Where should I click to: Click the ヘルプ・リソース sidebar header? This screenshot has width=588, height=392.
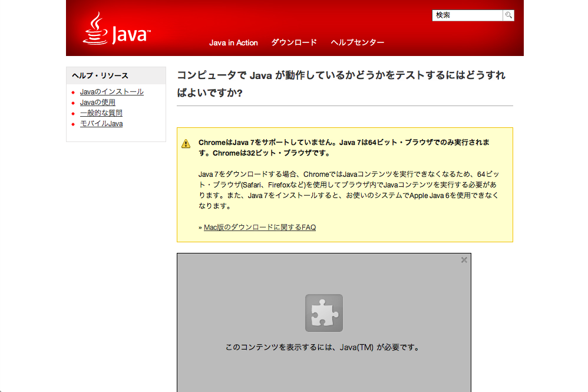tap(100, 75)
